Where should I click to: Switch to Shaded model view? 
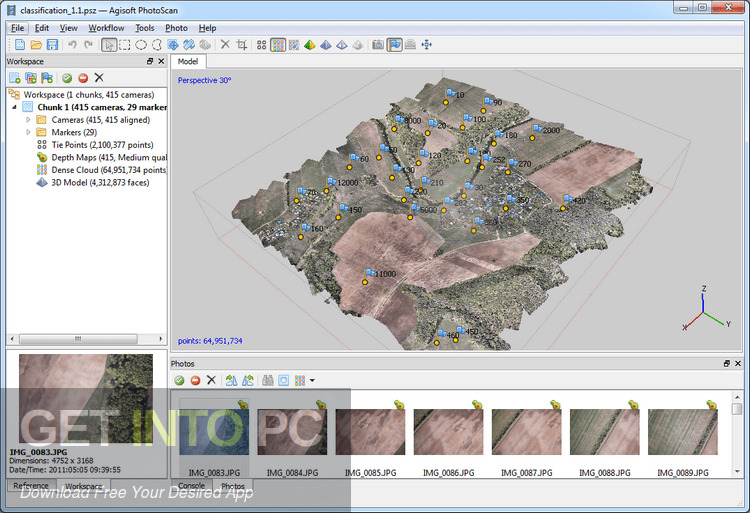[x=310, y=45]
